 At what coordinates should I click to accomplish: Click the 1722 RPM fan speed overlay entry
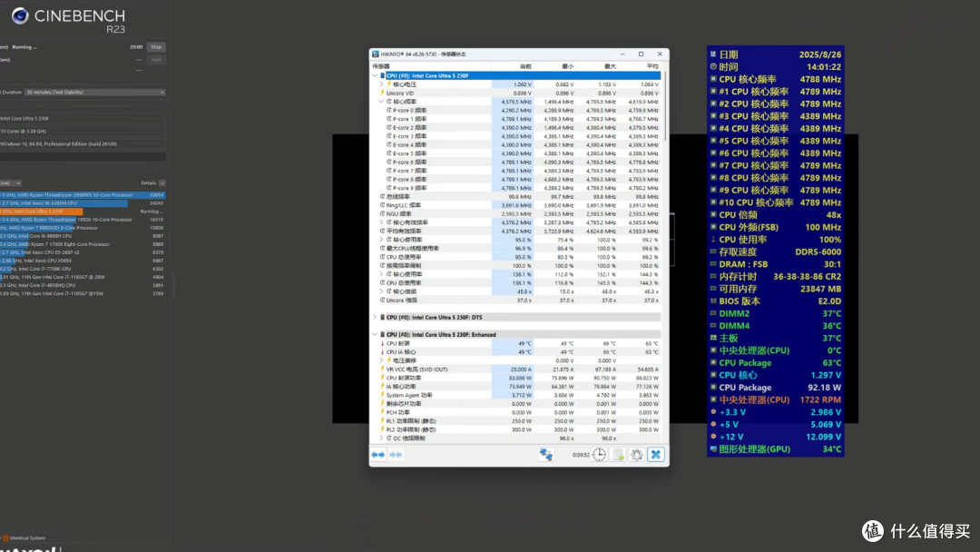[776, 399]
